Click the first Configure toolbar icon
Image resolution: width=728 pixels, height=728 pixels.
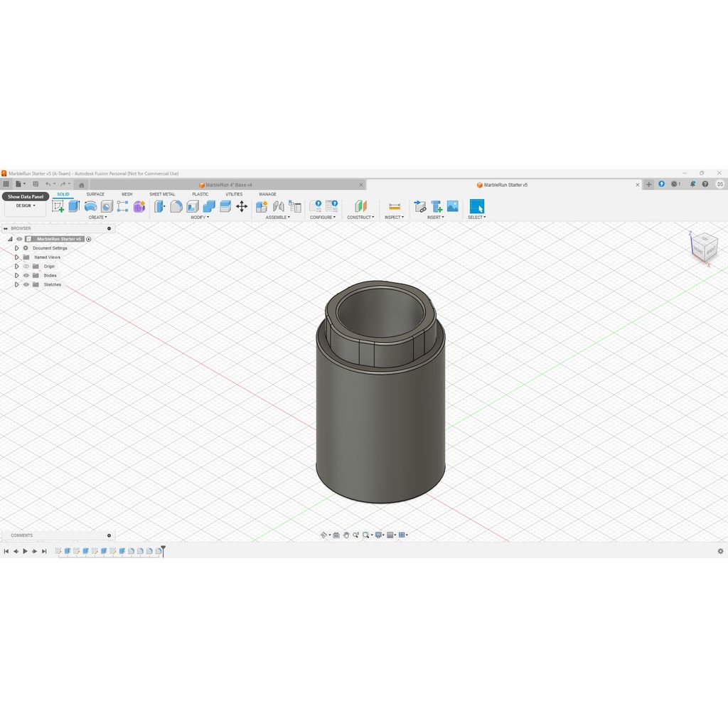pos(316,206)
